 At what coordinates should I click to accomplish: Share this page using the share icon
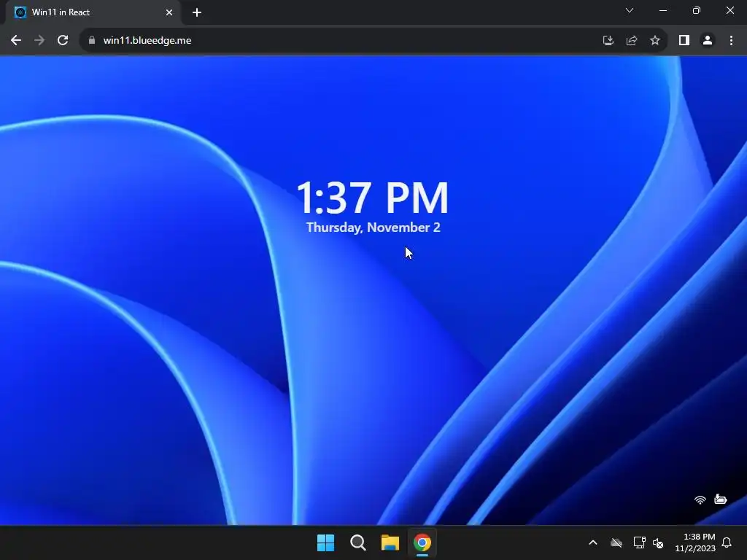pyautogui.click(x=632, y=41)
